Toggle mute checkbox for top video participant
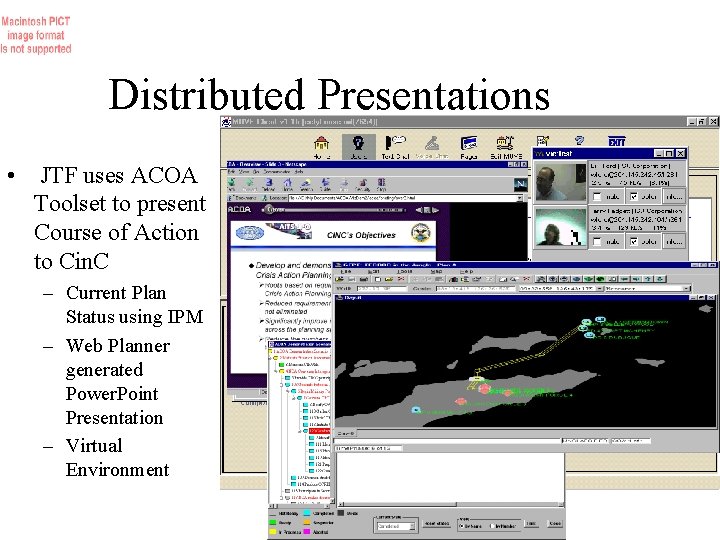This screenshot has height=540, width=720. (x=597, y=197)
